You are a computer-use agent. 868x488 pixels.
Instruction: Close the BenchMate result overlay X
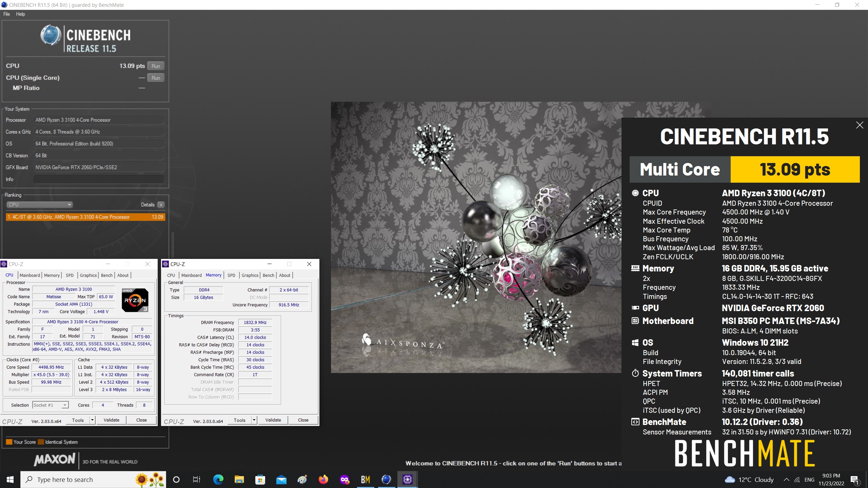pyautogui.click(x=860, y=125)
